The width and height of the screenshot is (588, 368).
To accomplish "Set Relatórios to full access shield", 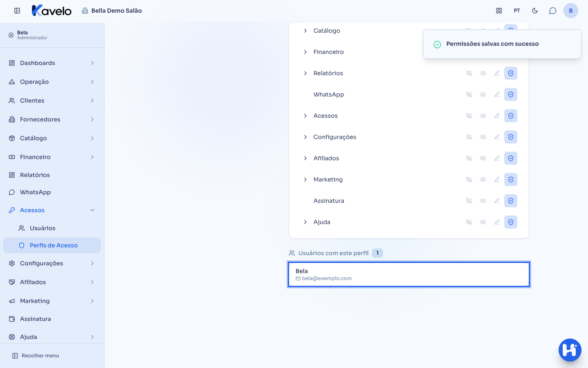I will click(511, 73).
